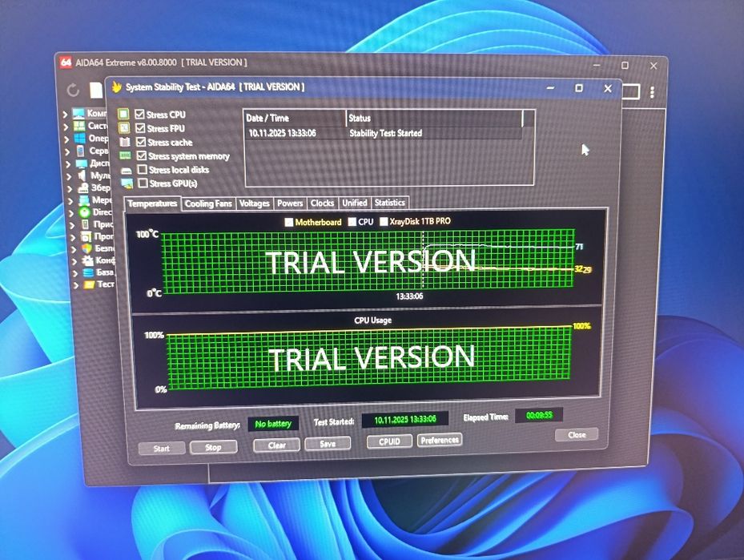Expand the Серв tree node chevron

tap(68, 152)
